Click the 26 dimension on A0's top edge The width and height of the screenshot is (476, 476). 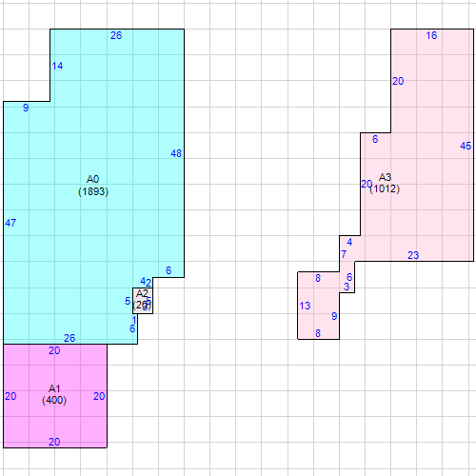point(116,35)
